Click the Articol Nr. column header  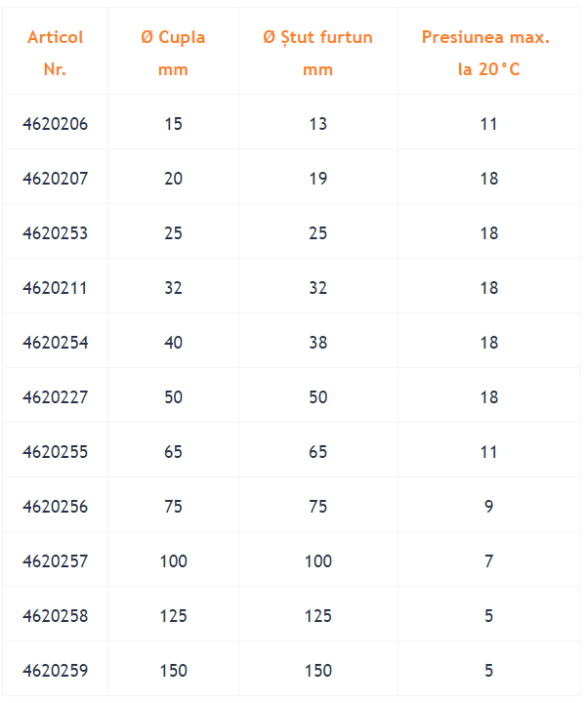point(55,53)
